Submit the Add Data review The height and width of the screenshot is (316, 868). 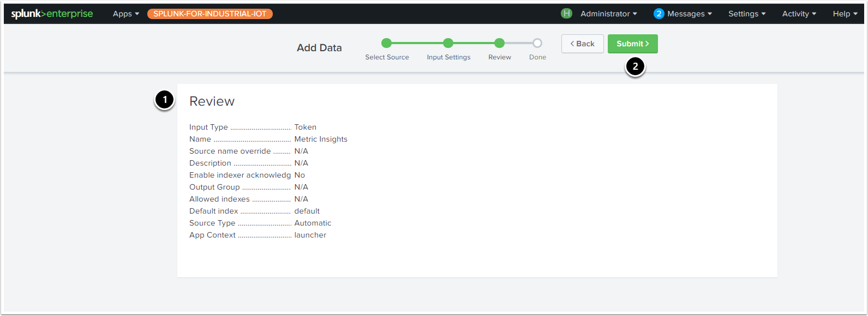coord(632,44)
